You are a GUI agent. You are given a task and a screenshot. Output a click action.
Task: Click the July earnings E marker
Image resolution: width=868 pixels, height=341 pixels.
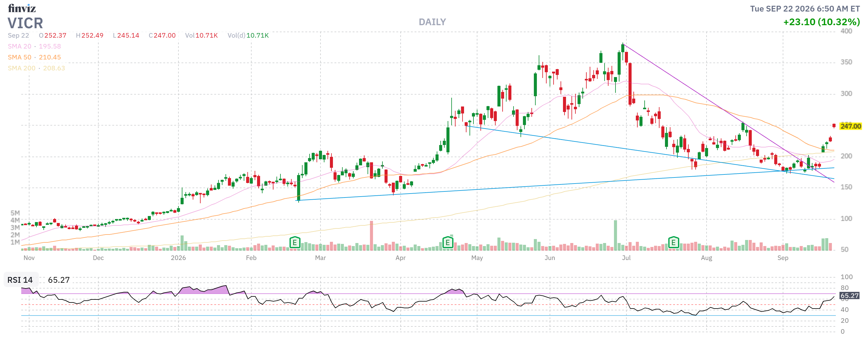pyautogui.click(x=673, y=242)
